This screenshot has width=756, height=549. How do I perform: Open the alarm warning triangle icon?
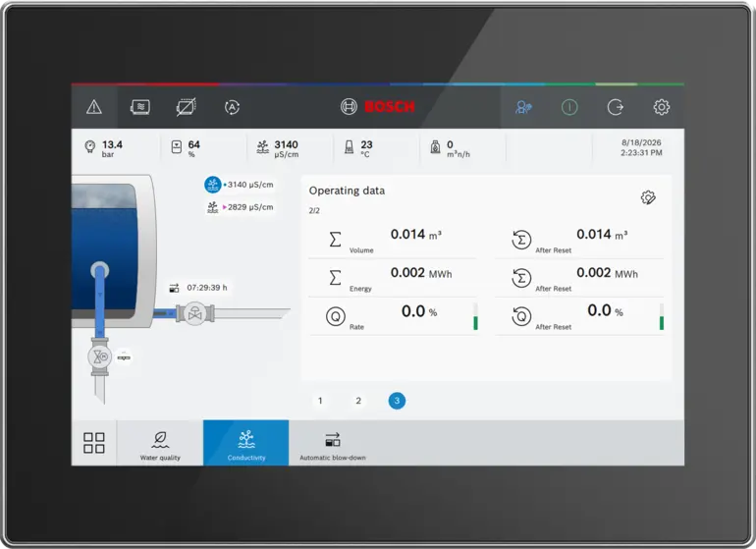tap(94, 107)
